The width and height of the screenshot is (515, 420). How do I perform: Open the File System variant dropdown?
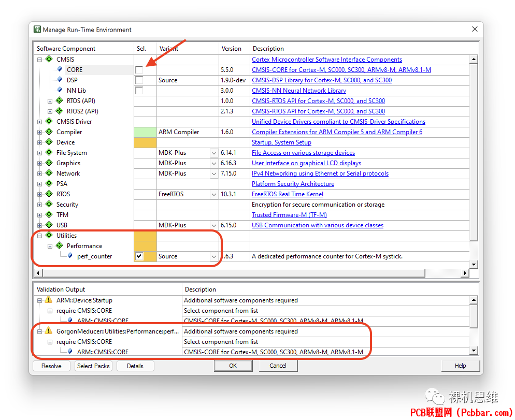[x=214, y=153]
